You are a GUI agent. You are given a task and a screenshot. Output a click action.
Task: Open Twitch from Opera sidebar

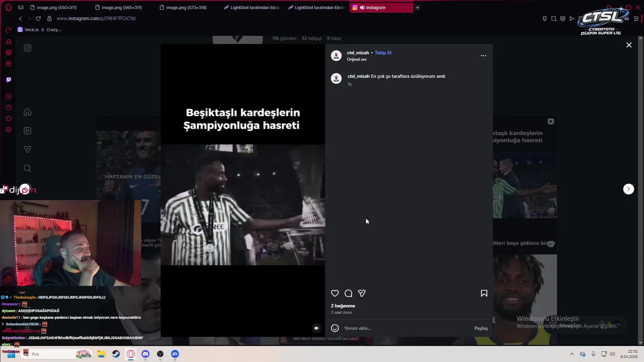click(x=9, y=80)
